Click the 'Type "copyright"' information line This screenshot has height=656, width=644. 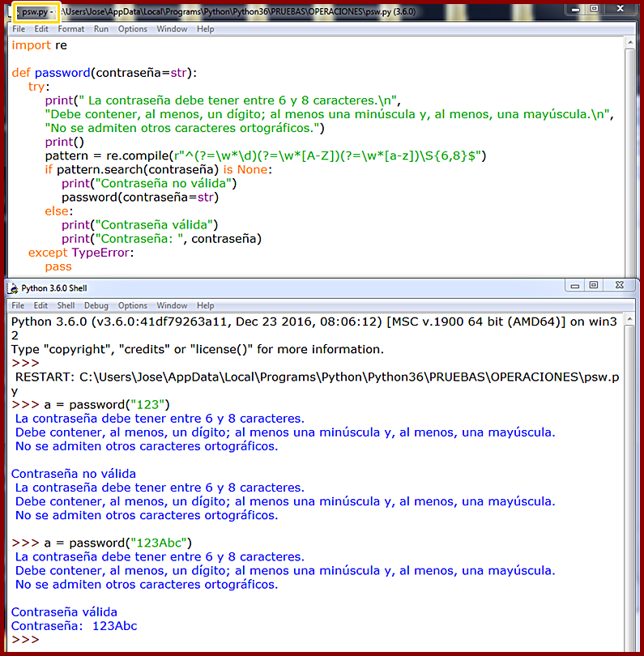(x=198, y=349)
